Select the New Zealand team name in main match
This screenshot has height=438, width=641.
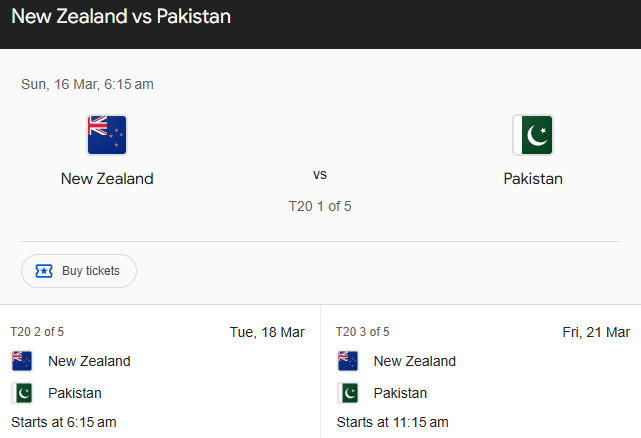(x=107, y=179)
